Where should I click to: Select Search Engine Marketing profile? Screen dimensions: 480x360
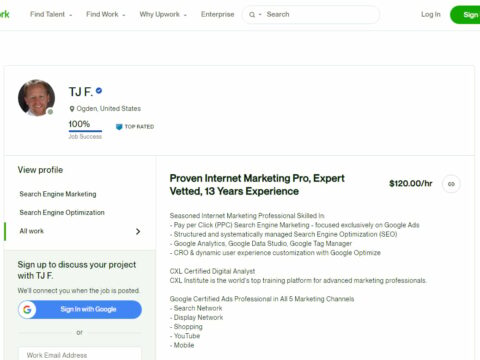click(58, 194)
